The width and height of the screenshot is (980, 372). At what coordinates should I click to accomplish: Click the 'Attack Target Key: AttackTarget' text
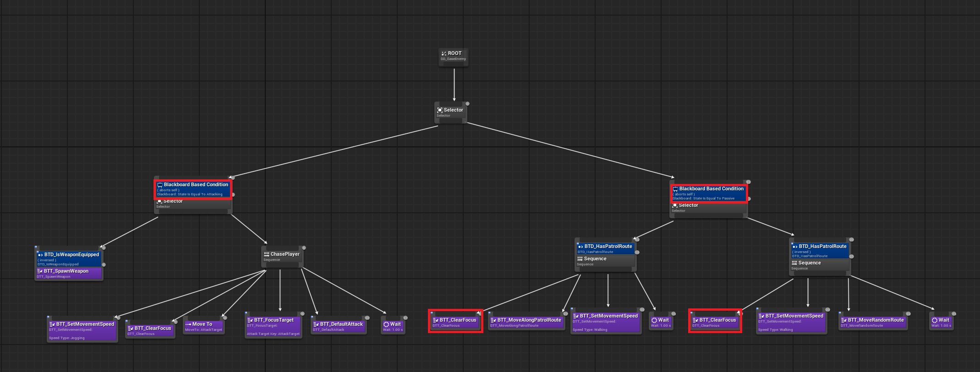[273, 334]
